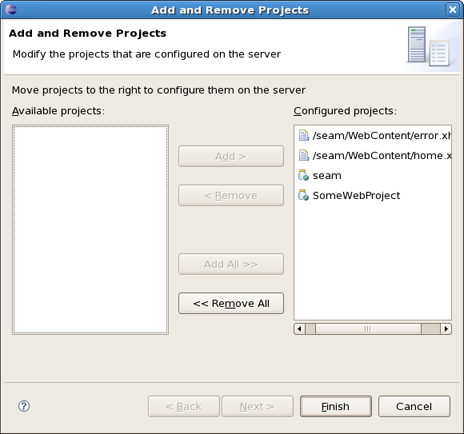Click the Add All >> button
Image resolution: width=464 pixels, height=434 pixels.
tap(231, 264)
